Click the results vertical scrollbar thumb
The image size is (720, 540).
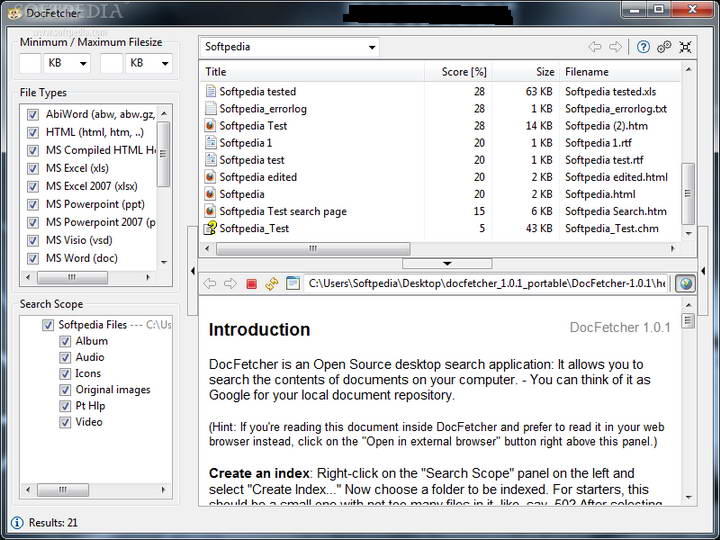(688, 193)
